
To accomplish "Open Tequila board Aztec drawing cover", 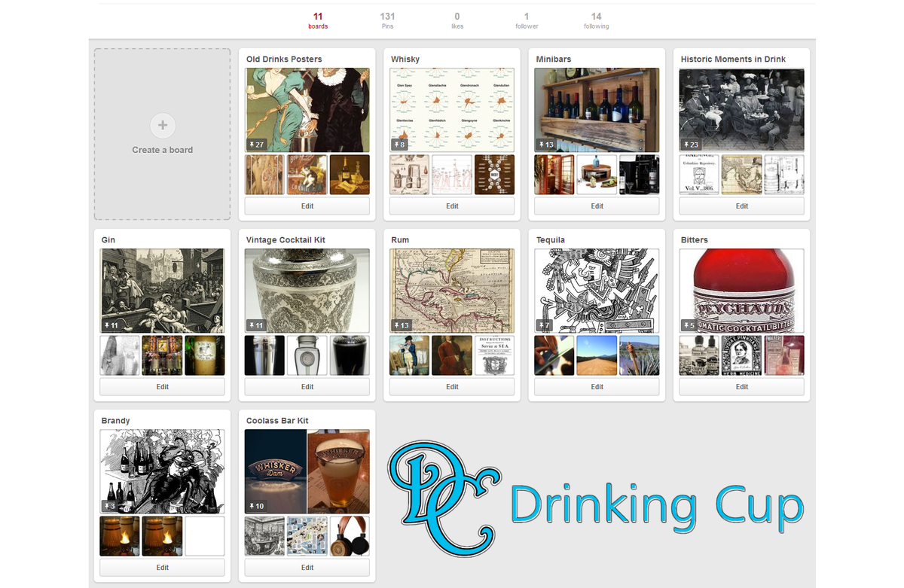I will pyautogui.click(x=597, y=291).
